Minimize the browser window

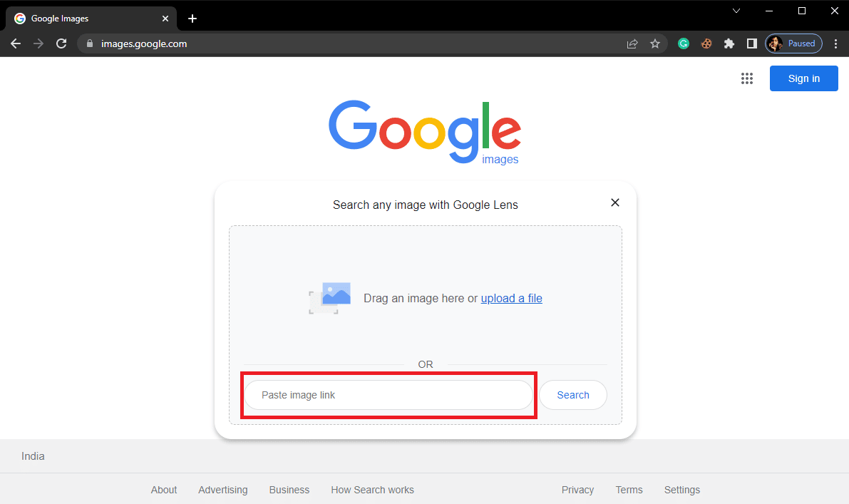pos(769,11)
